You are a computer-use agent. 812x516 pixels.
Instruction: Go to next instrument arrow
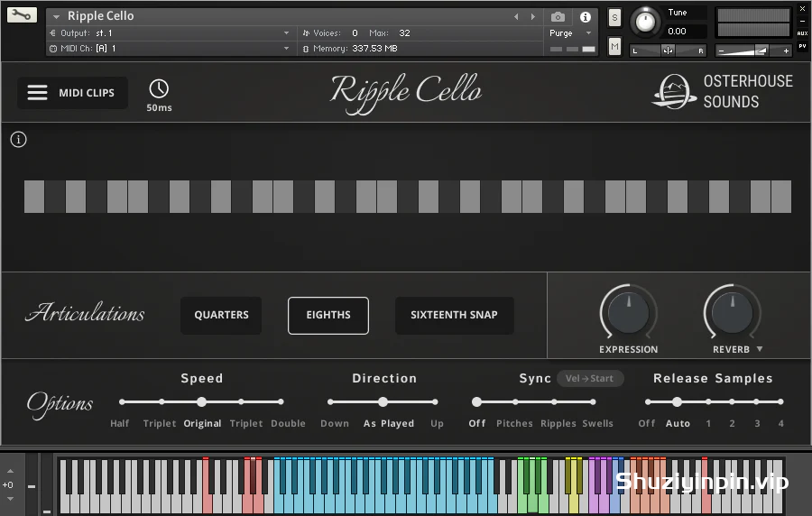click(x=533, y=16)
